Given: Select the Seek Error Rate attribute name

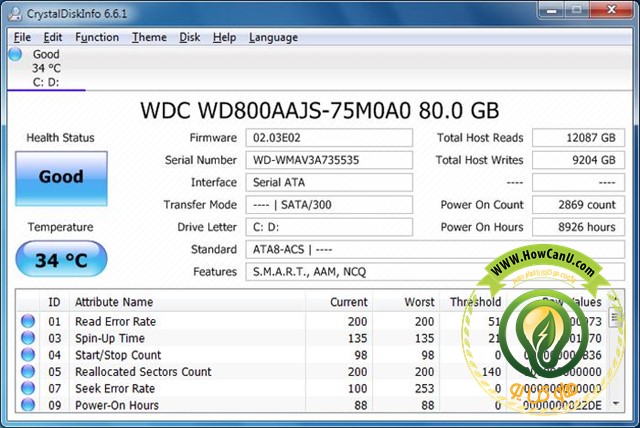Looking at the screenshot, I should tap(115, 388).
